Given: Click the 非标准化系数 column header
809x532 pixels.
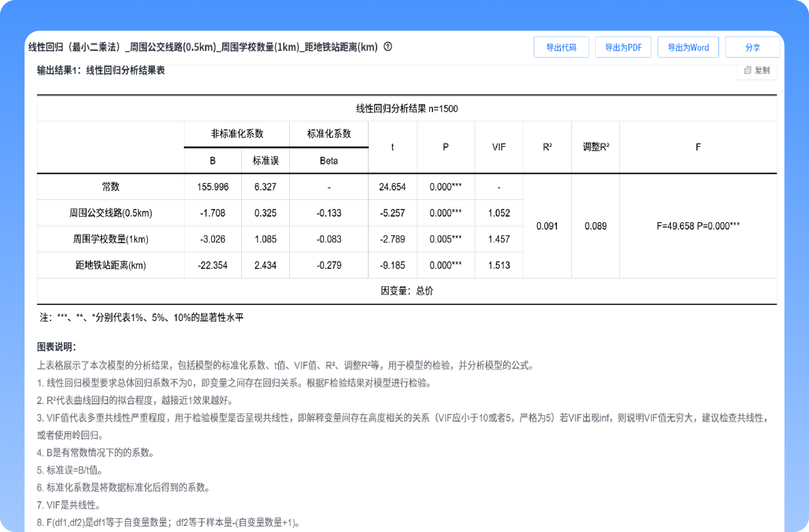Looking at the screenshot, I should tap(237, 134).
